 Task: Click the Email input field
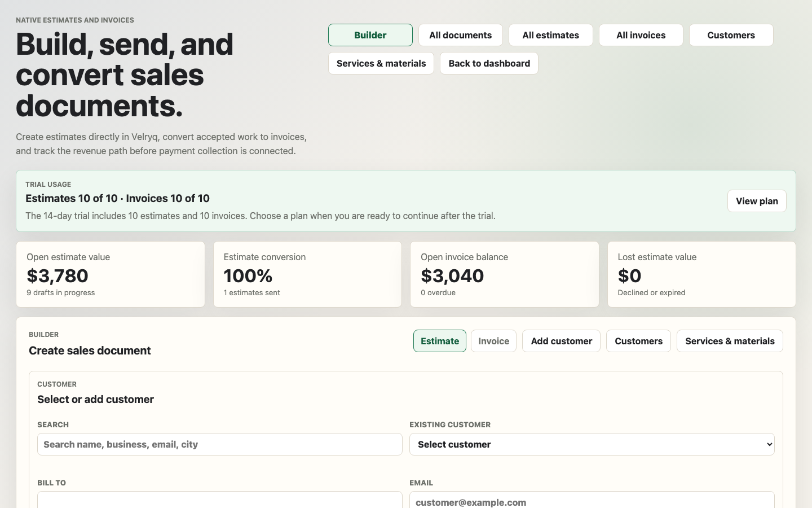coord(592,500)
